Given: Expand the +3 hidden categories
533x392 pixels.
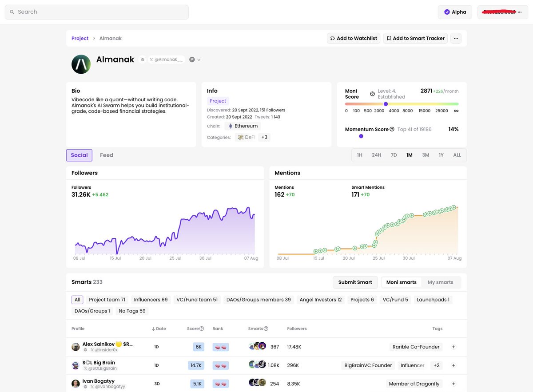Looking at the screenshot, I should pyautogui.click(x=264, y=137).
